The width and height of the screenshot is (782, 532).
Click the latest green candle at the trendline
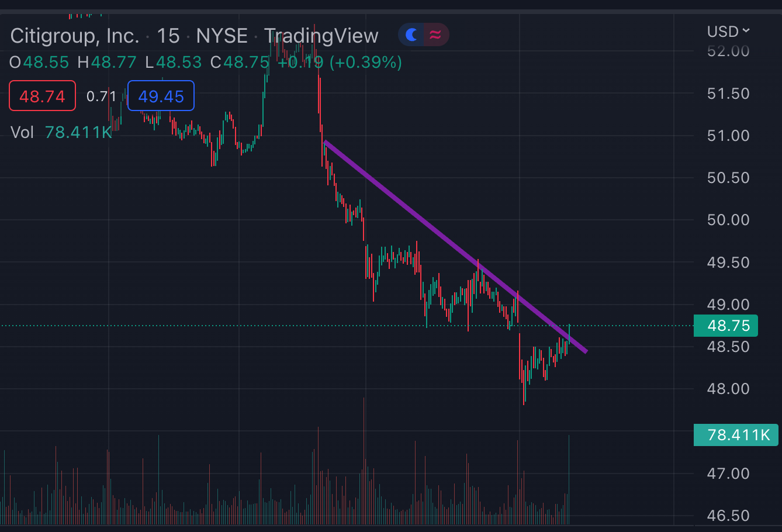[569, 333]
